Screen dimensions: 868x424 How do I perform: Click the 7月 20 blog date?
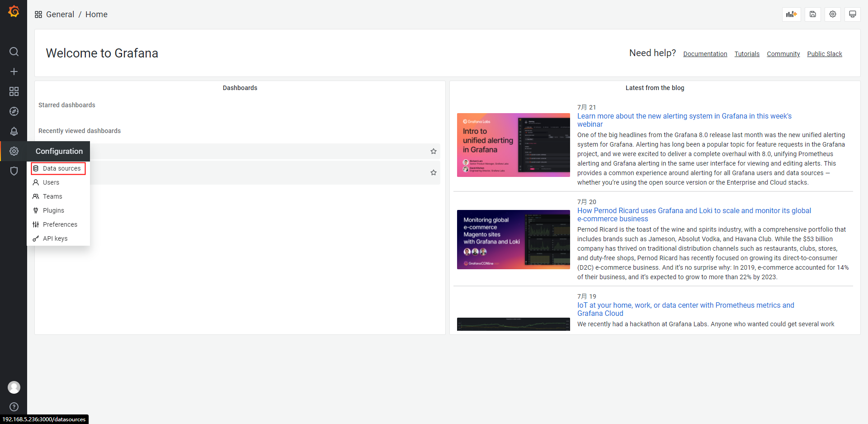(x=587, y=202)
